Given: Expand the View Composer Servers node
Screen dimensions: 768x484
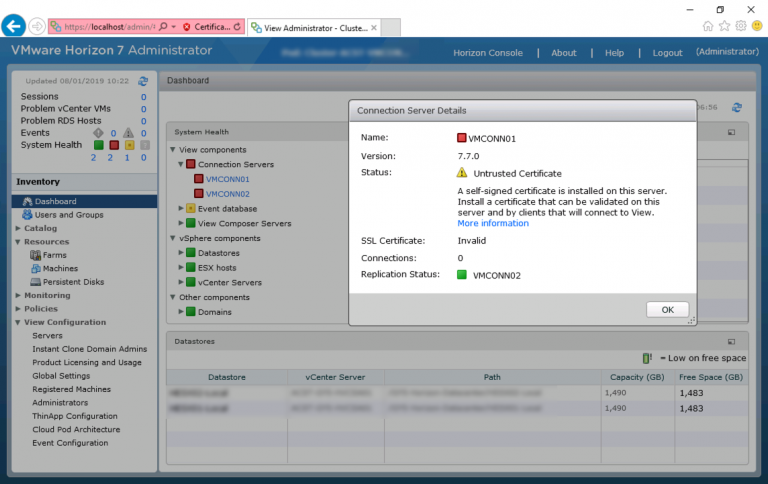Looking at the screenshot, I should click(x=181, y=223).
